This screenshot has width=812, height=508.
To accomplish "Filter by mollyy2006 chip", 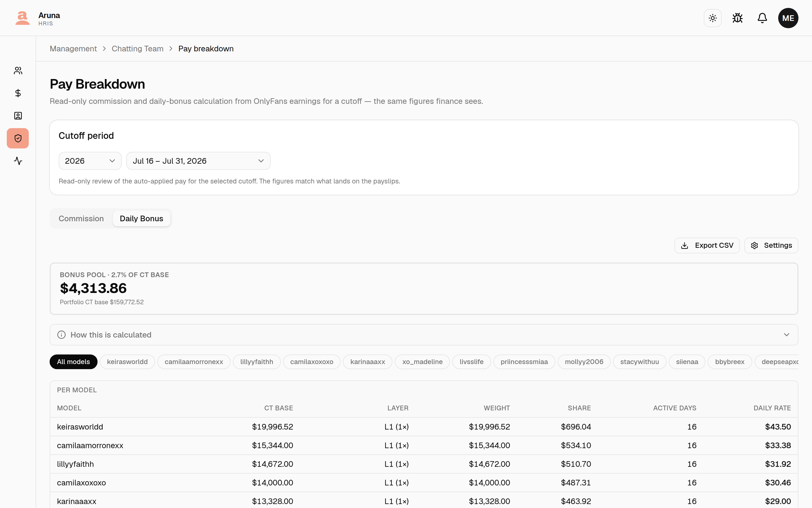I will coord(584,362).
